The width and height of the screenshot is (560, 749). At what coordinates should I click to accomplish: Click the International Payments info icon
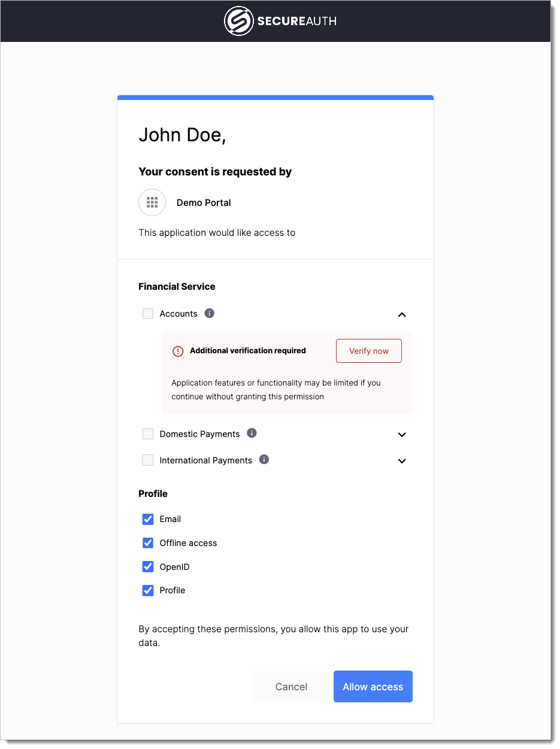264,460
